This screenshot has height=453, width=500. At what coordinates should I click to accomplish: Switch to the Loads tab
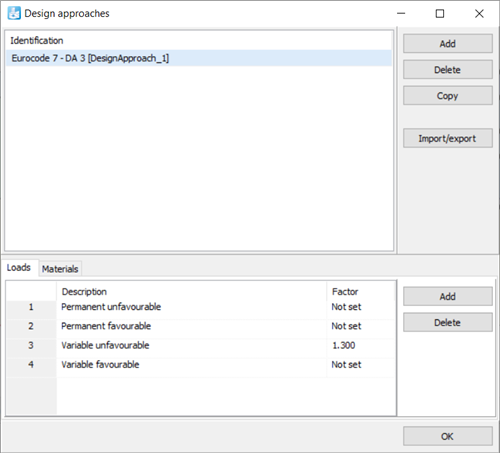click(x=19, y=268)
